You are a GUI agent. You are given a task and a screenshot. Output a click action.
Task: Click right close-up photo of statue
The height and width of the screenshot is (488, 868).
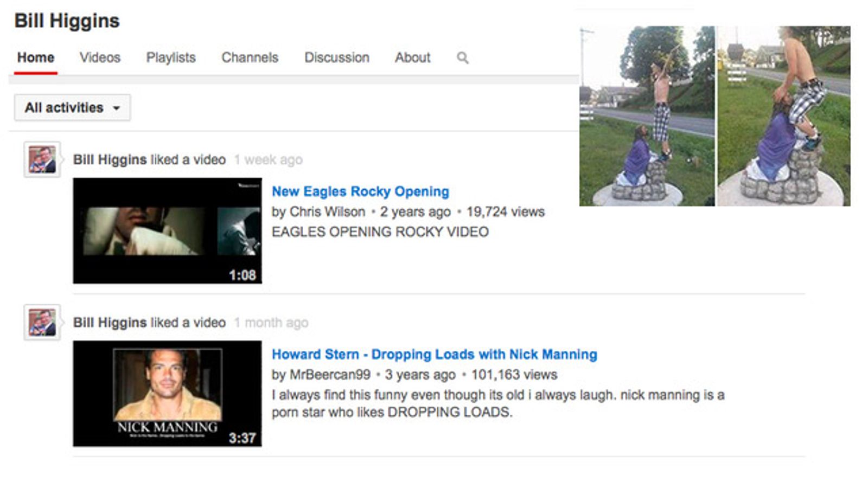784,116
